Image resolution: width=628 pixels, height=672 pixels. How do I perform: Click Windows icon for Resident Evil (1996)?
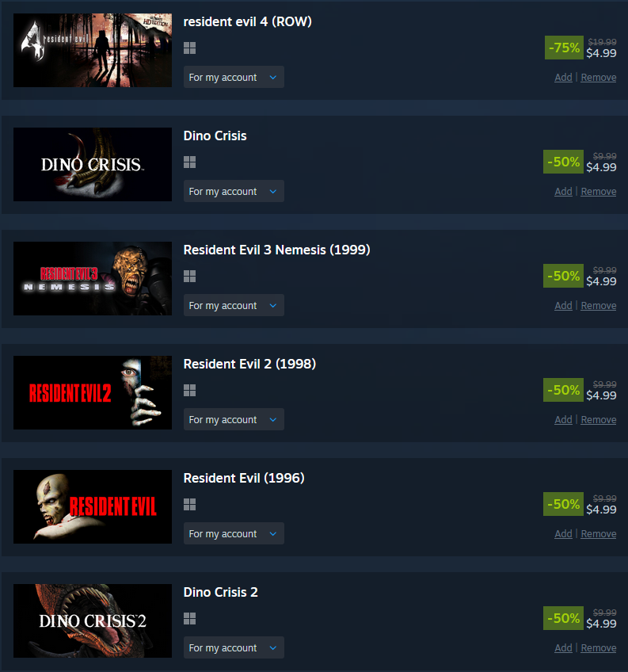[x=189, y=505]
